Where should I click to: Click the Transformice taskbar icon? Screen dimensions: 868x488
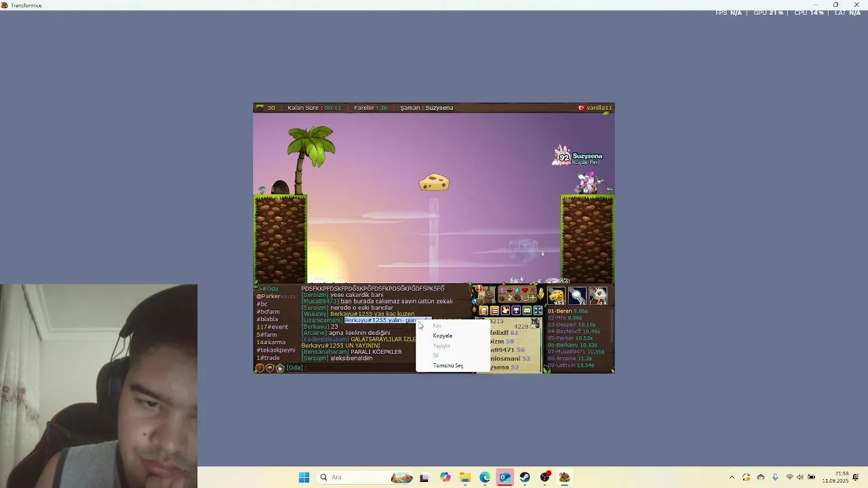[564, 477]
